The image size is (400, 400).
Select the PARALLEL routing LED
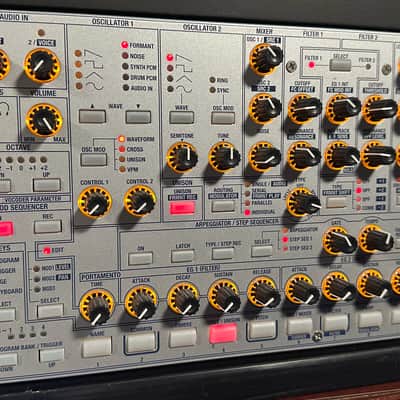247,203
